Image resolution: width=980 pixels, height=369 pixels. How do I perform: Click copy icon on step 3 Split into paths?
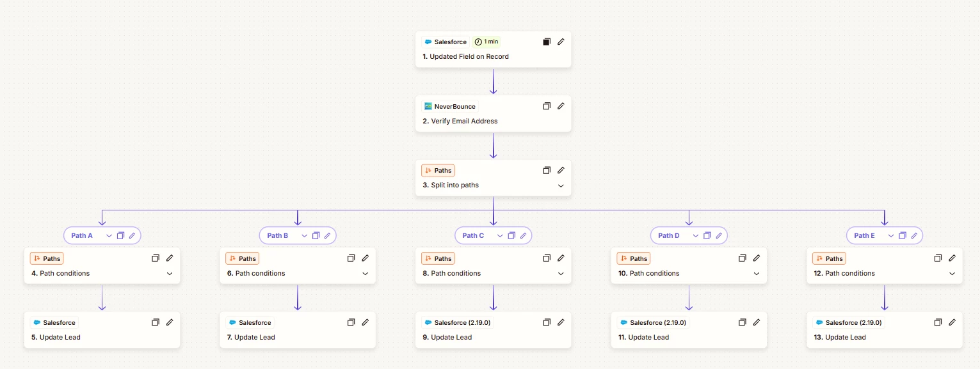tap(547, 170)
